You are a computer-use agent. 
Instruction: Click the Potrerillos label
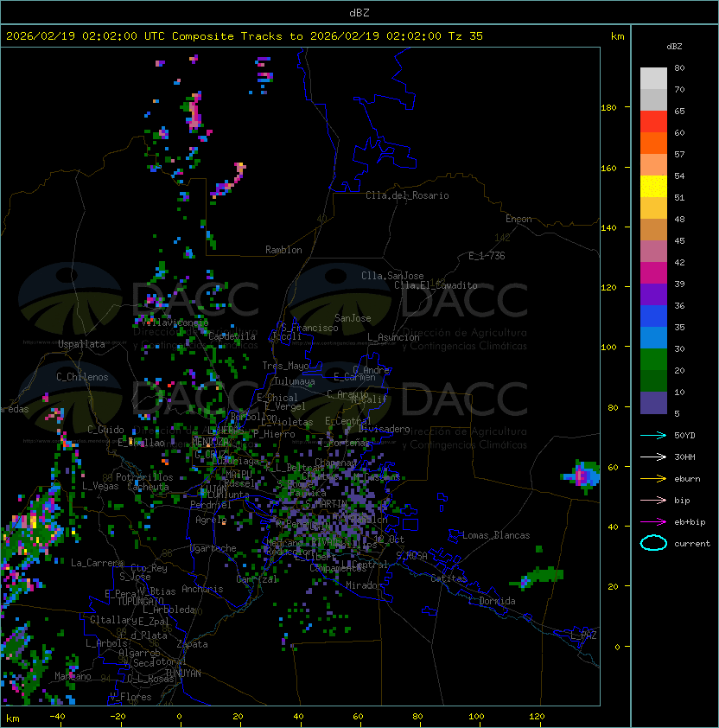pyautogui.click(x=144, y=477)
